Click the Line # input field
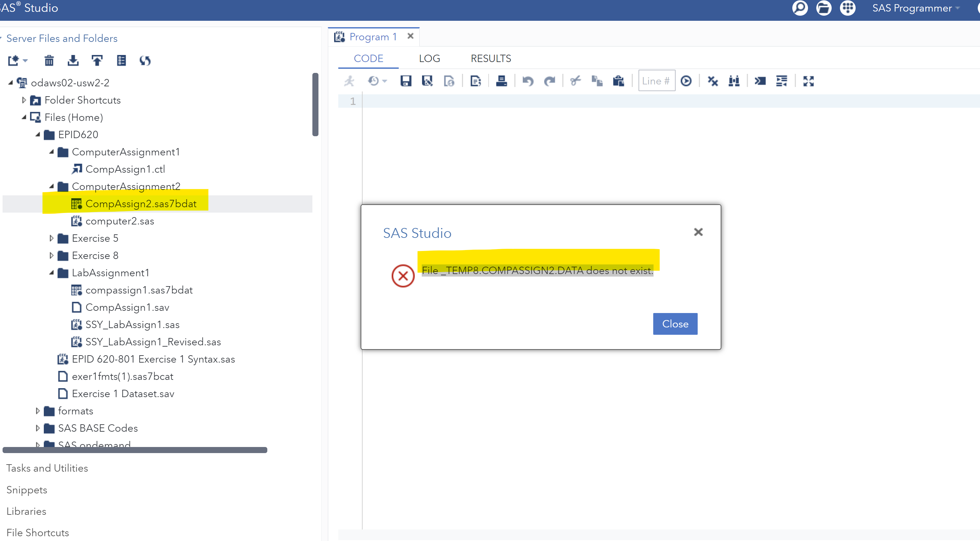The image size is (980, 541). pyautogui.click(x=656, y=81)
